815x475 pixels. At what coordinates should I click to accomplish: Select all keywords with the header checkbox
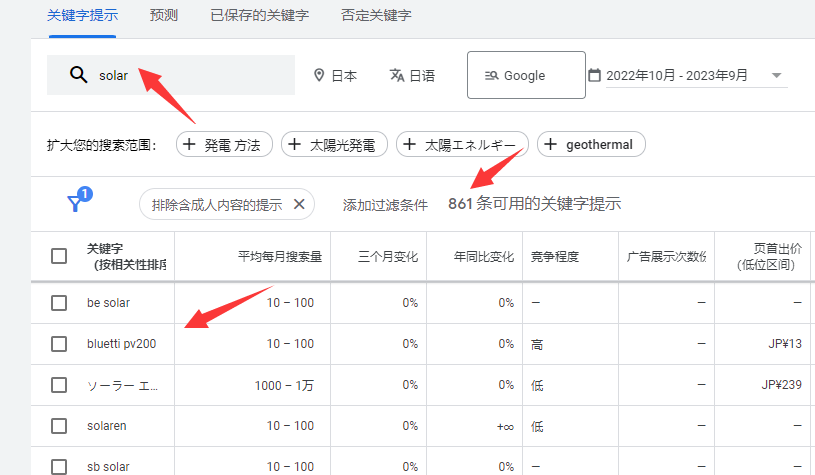point(59,256)
